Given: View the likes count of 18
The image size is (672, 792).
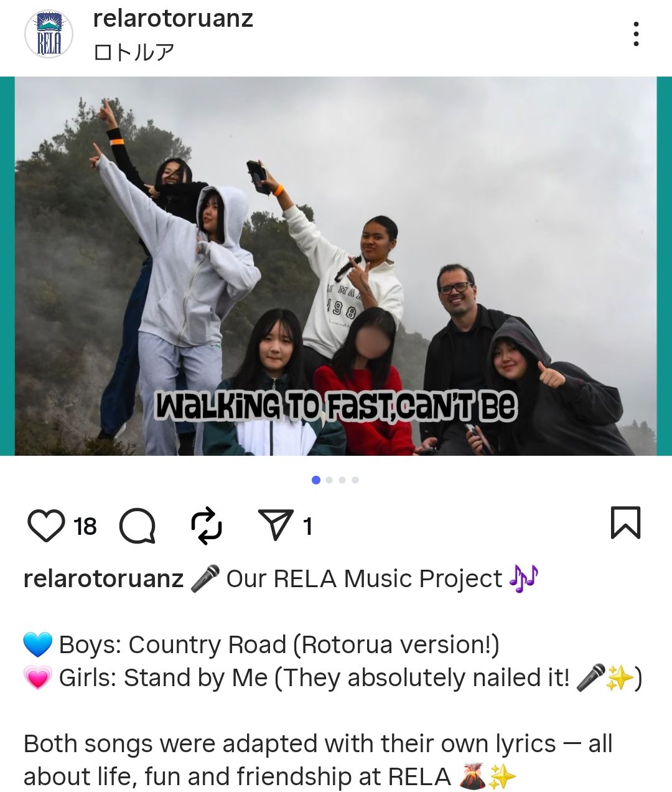Looking at the screenshot, I should pos(85,527).
